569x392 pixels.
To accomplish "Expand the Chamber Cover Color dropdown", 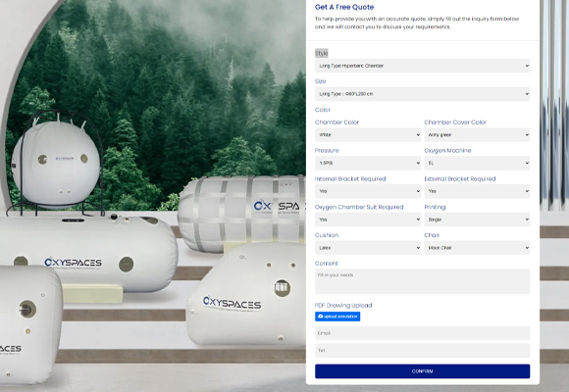I will click(477, 135).
